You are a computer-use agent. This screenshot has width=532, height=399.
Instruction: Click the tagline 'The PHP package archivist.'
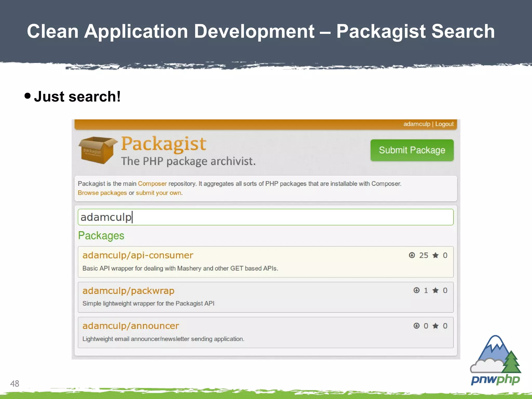point(188,161)
